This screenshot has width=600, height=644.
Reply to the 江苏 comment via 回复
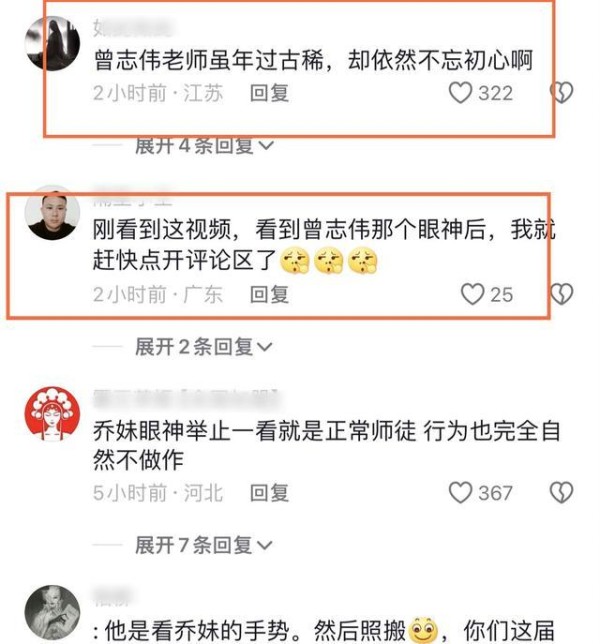[269, 93]
